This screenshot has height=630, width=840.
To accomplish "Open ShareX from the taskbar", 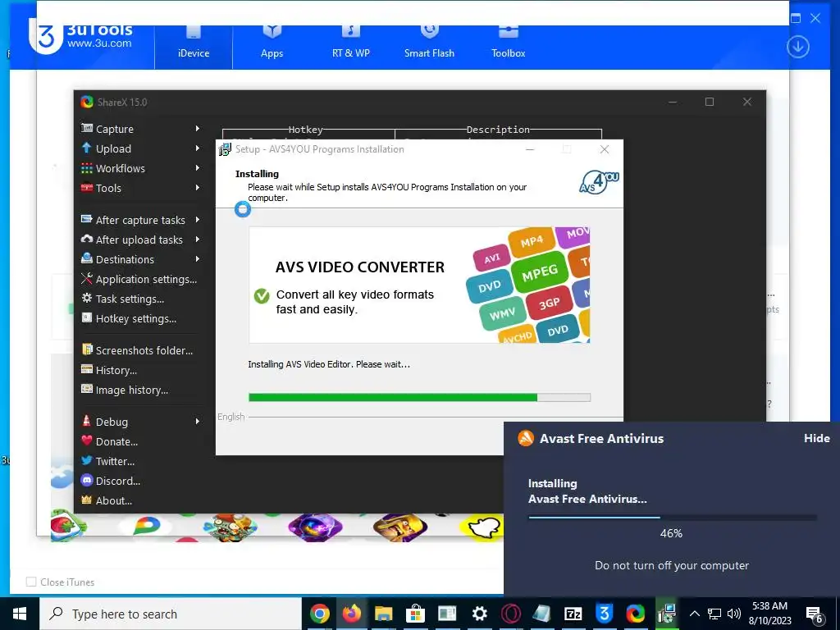I will [636, 614].
